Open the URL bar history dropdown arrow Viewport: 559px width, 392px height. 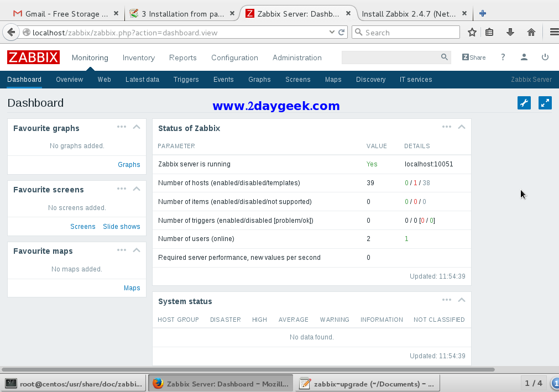coord(332,33)
